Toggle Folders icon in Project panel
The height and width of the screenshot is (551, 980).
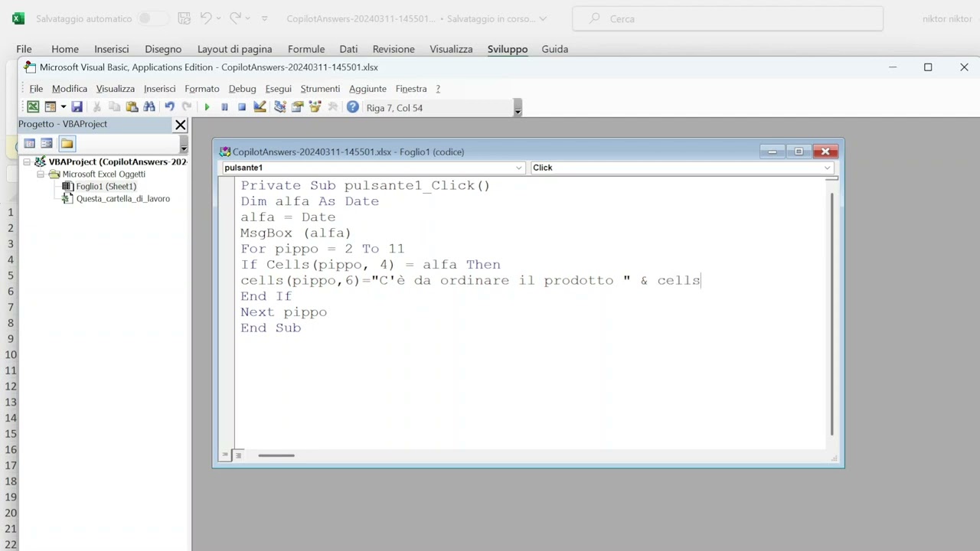(67, 143)
